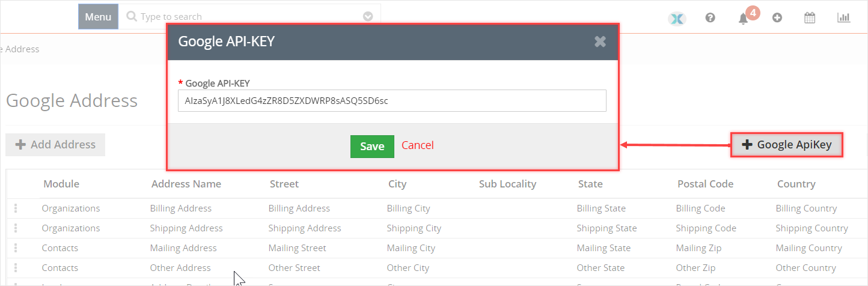Screen dimensions: 868x286
Task: Click Other Country cell
Action: pyautogui.click(x=806, y=268)
